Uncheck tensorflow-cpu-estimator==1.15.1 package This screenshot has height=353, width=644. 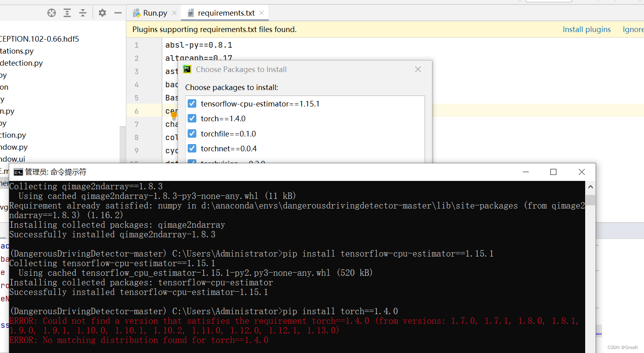192,104
